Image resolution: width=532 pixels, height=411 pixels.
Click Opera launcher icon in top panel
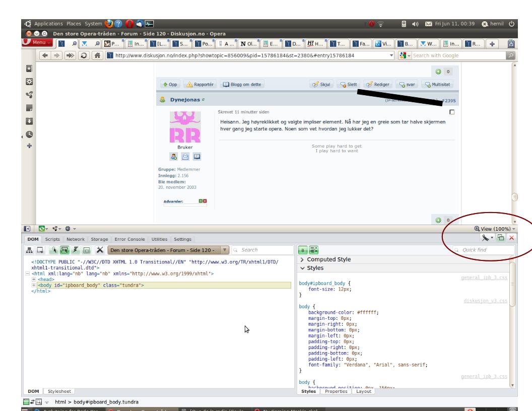(129, 24)
